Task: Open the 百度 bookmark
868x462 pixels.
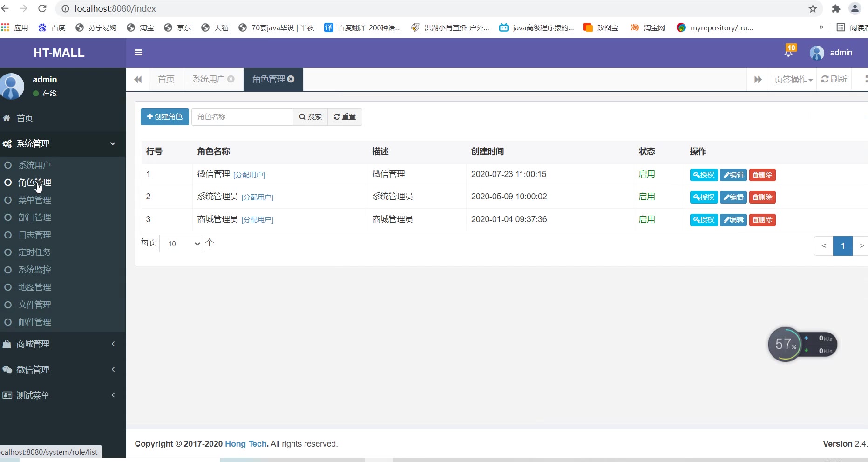Action: [x=52, y=27]
